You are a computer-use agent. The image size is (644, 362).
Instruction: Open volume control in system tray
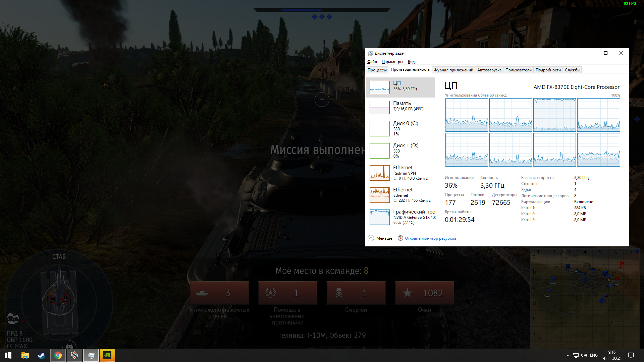(584, 355)
